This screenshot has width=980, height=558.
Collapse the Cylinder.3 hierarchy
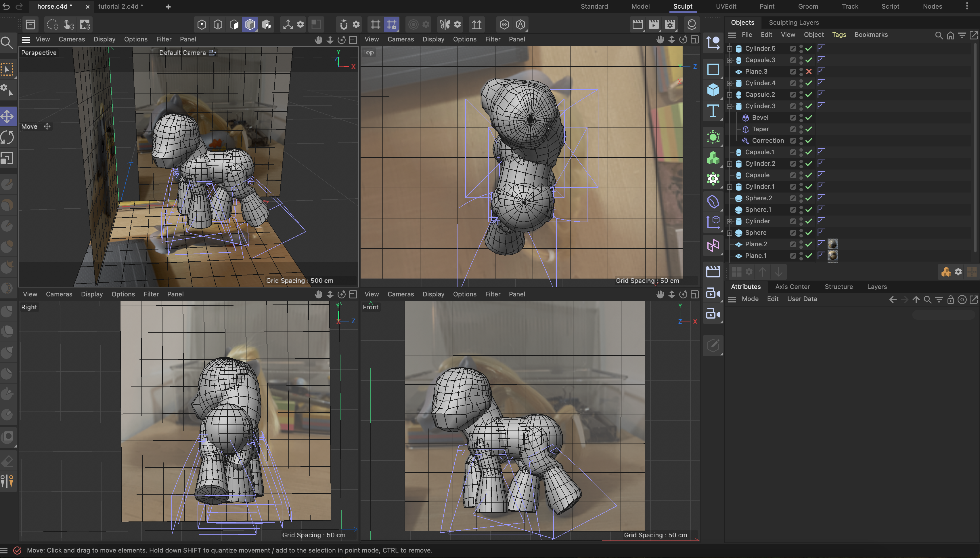(730, 106)
